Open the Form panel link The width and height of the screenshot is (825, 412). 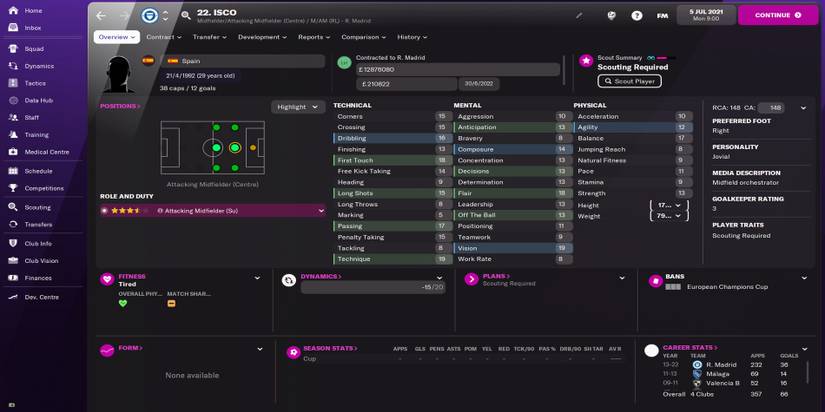130,348
